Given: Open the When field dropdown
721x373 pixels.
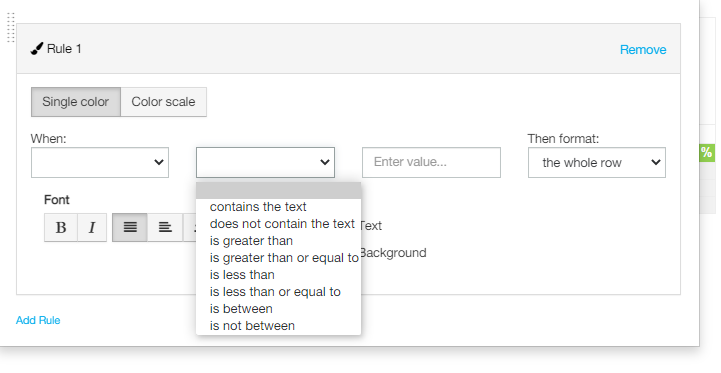Looking at the screenshot, I should (x=100, y=162).
